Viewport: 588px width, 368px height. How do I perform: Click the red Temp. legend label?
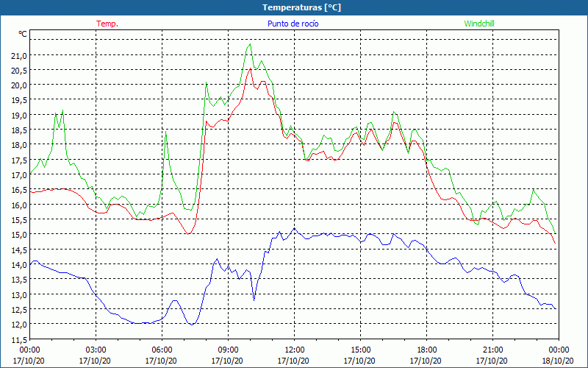[107, 24]
